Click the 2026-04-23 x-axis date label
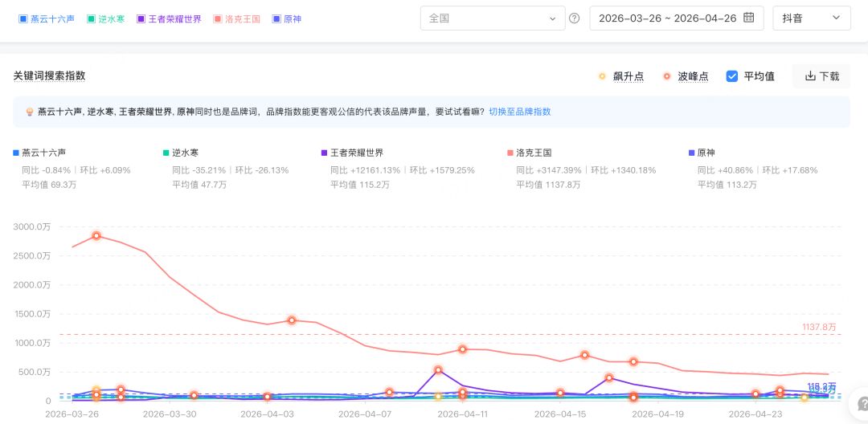 coord(755,414)
